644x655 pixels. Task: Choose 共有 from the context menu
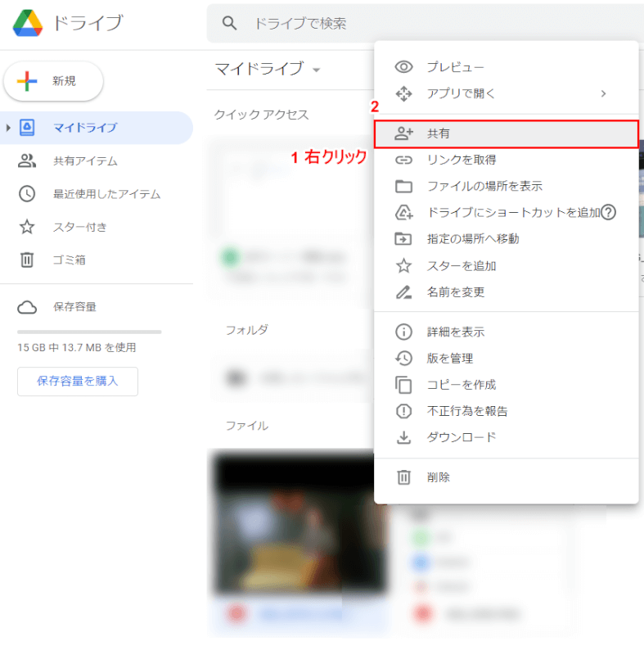(x=507, y=133)
